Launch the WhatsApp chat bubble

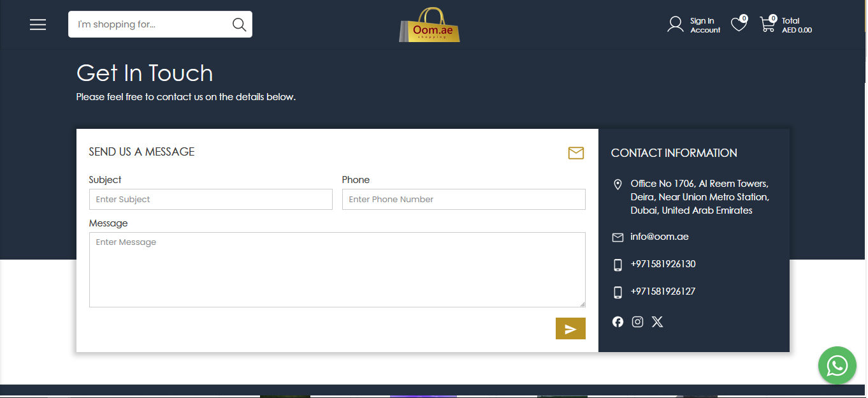(x=837, y=365)
